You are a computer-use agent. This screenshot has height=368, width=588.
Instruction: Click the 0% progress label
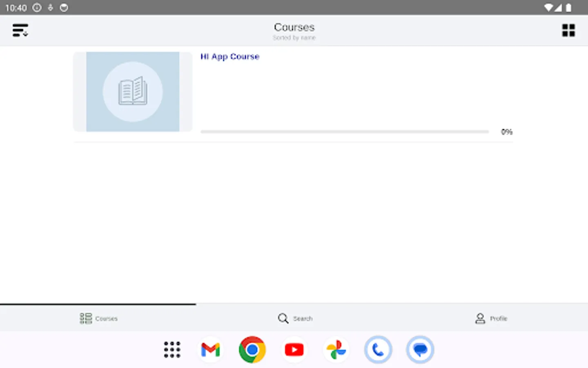point(507,132)
